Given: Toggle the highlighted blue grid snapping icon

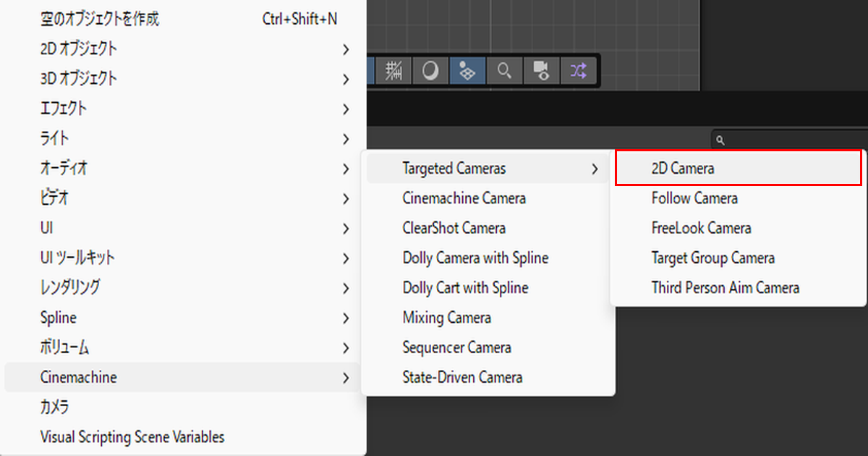Looking at the screenshot, I should coord(467,71).
